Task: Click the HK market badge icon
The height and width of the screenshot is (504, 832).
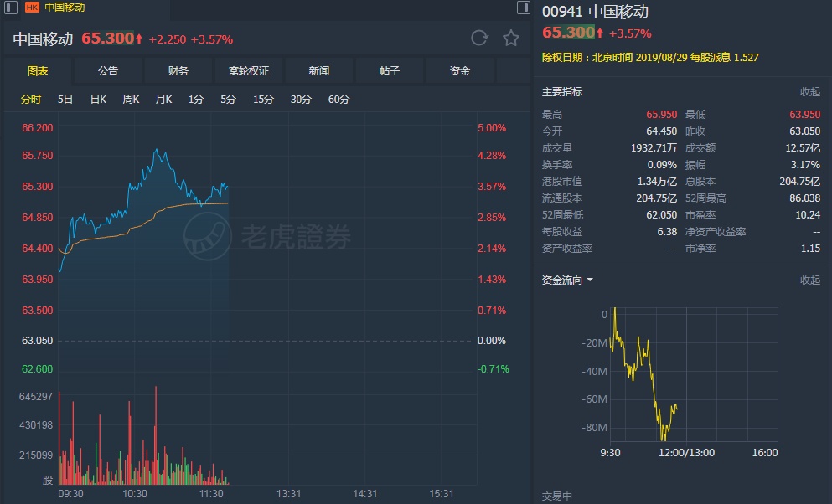Action: point(33,8)
